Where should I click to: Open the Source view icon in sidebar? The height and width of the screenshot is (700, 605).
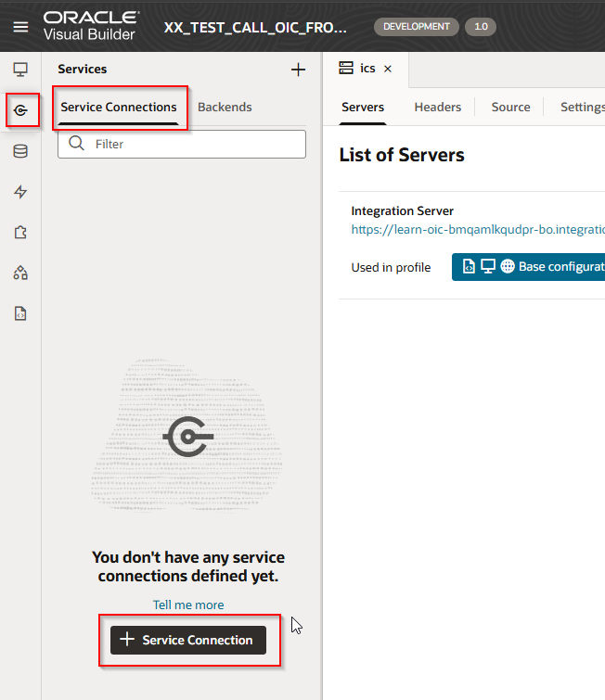[x=20, y=313]
